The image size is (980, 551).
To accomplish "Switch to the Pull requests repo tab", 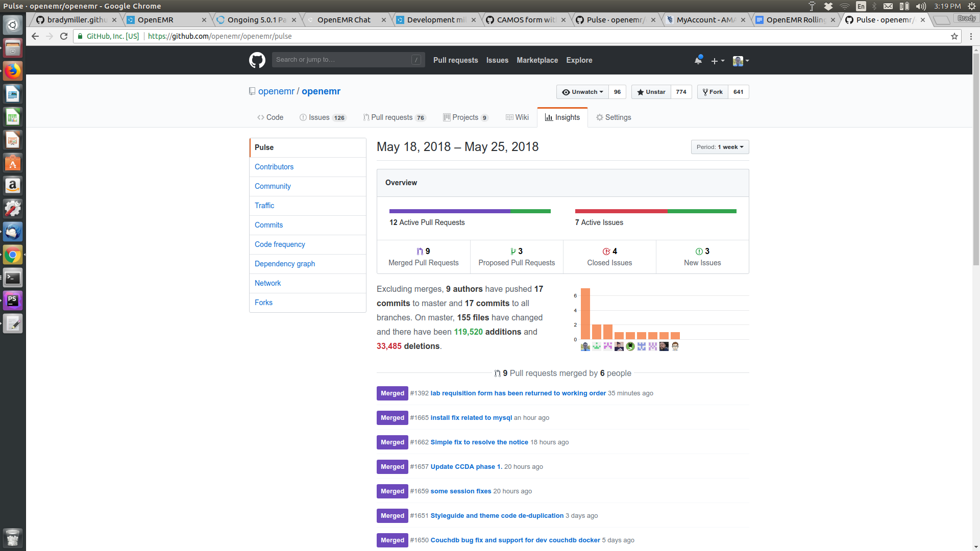I will 394,117.
